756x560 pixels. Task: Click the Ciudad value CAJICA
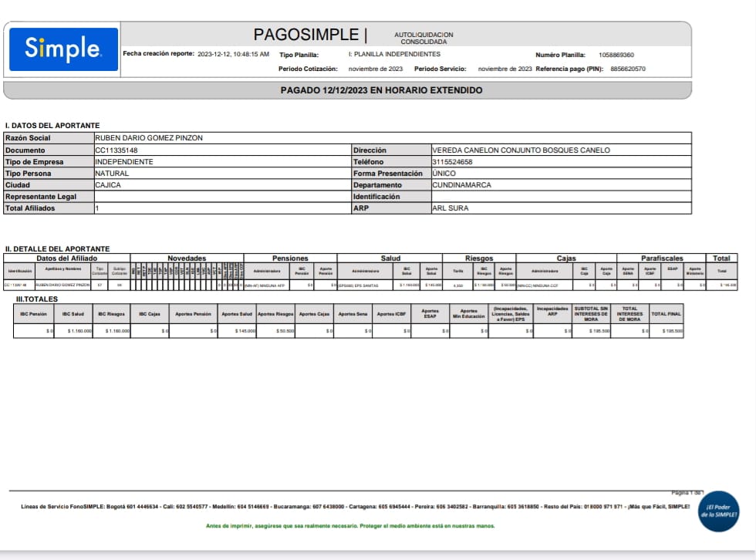pos(108,185)
